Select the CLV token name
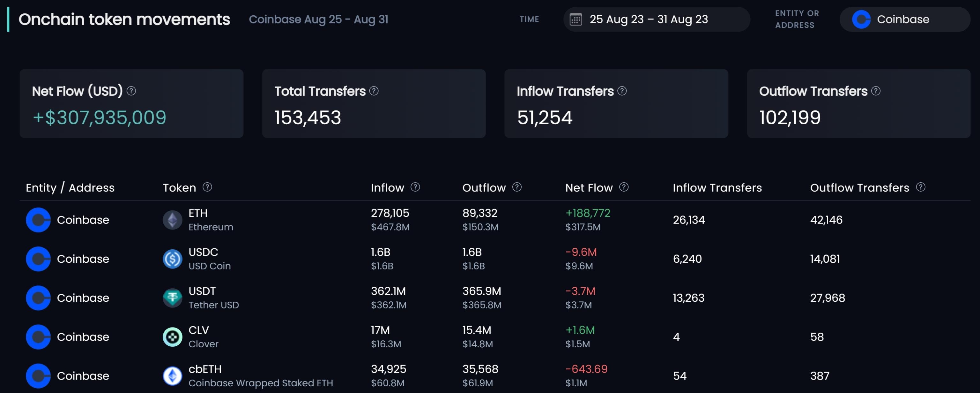Image resolution: width=980 pixels, height=393 pixels. pos(199,330)
